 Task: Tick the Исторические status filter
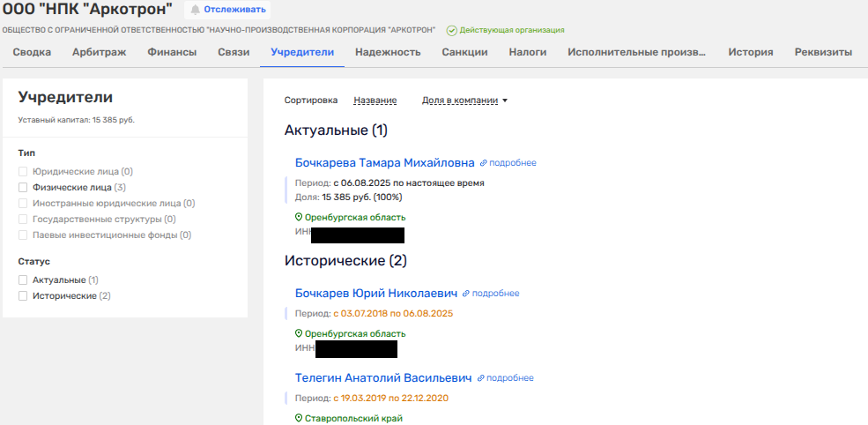(x=24, y=295)
